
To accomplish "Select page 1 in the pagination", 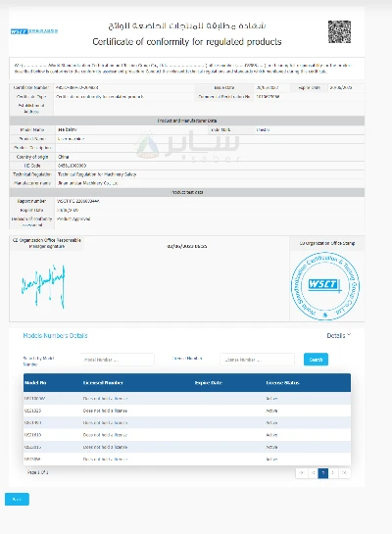I will (322, 472).
